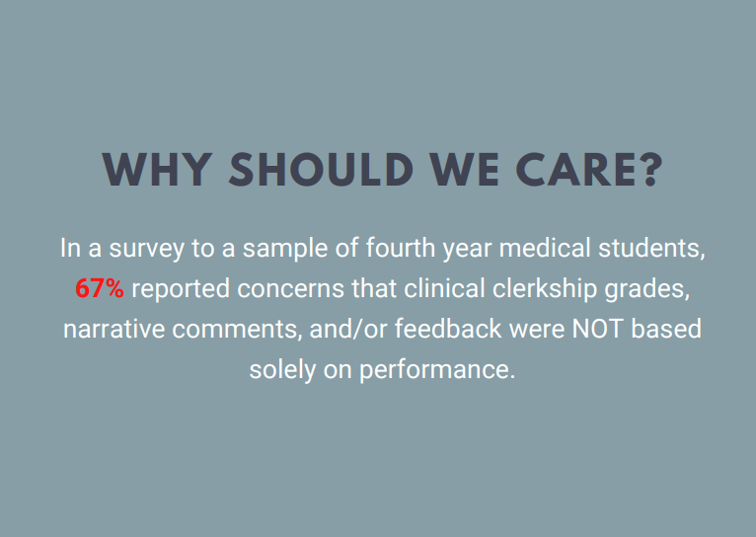Click the word "performance." at the end

(437, 371)
